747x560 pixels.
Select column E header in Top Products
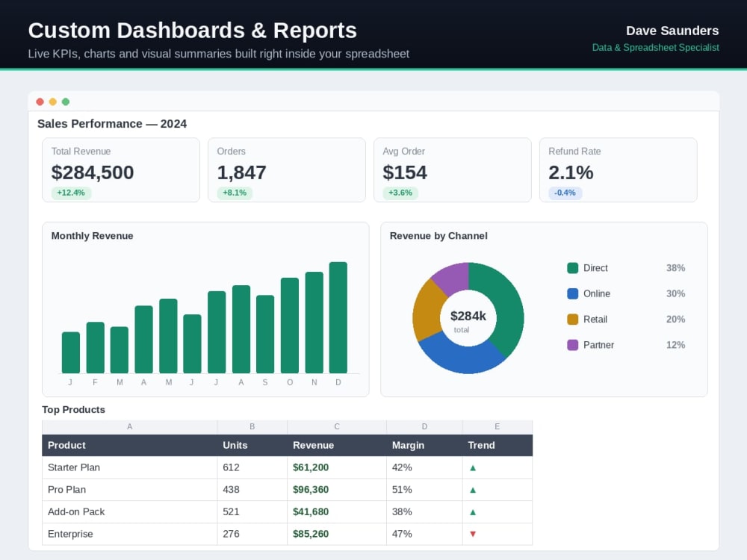pos(498,426)
